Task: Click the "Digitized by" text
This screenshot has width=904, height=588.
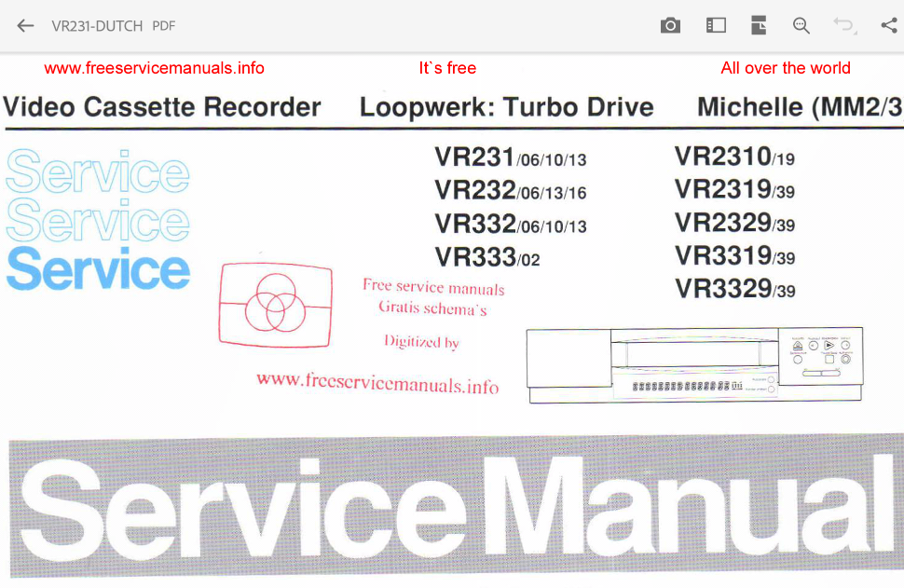Action: tap(421, 342)
